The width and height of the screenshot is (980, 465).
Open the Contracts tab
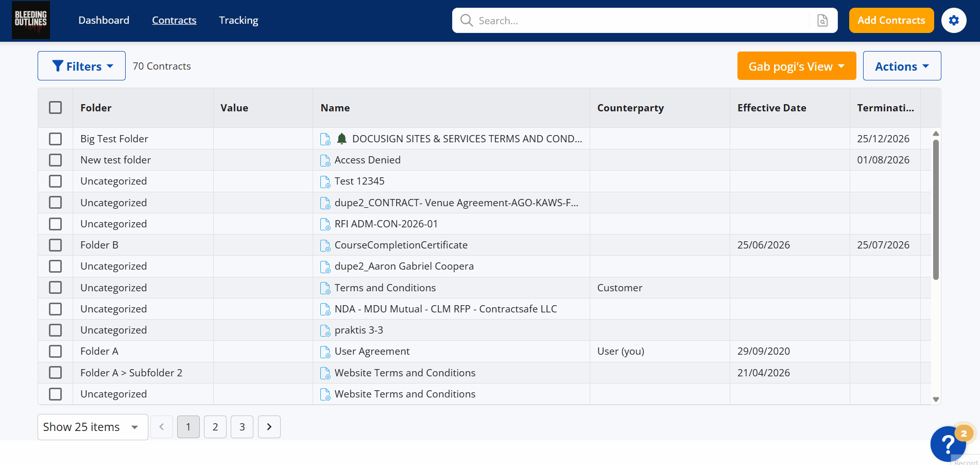pos(174,20)
